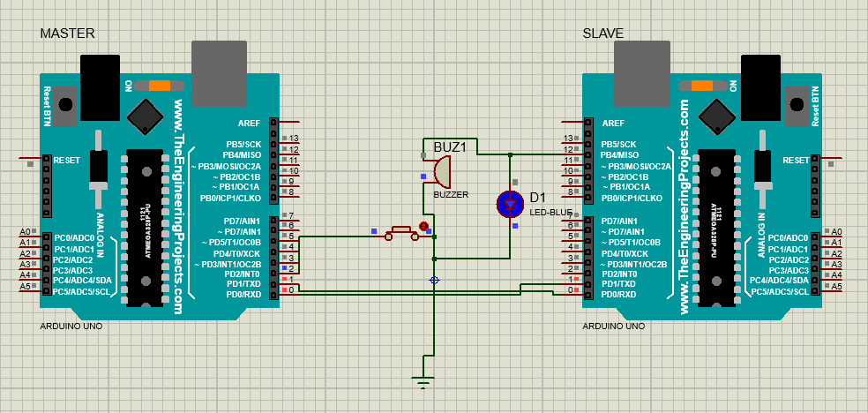Select the ATmega328P chip on slave board
Viewport: 868px width, 413px height.
coord(717,228)
